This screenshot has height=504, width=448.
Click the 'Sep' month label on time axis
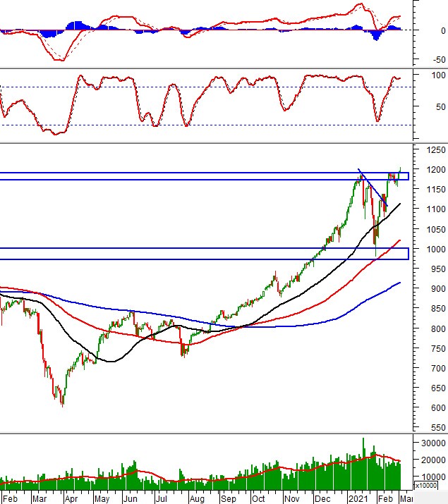tap(228, 499)
